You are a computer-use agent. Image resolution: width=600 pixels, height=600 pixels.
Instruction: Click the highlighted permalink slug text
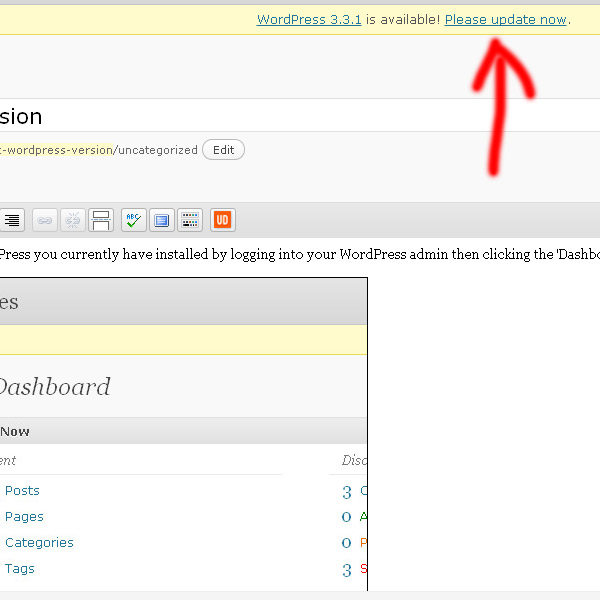pos(56,150)
